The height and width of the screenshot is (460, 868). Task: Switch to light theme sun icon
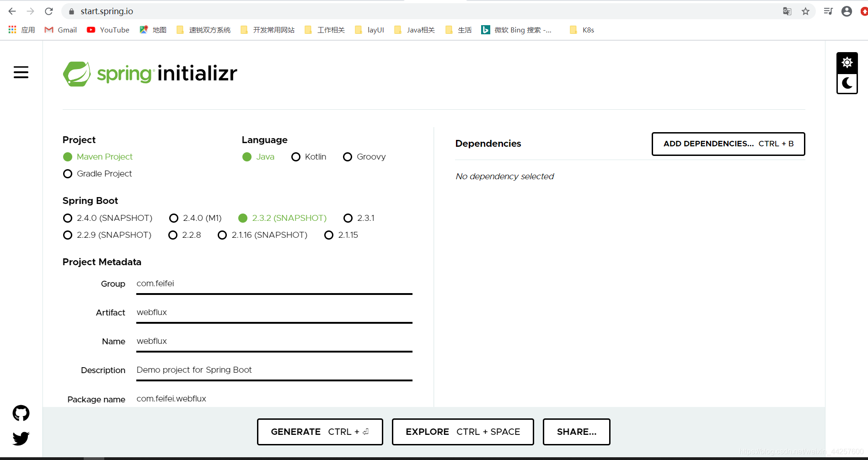click(847, 63)
